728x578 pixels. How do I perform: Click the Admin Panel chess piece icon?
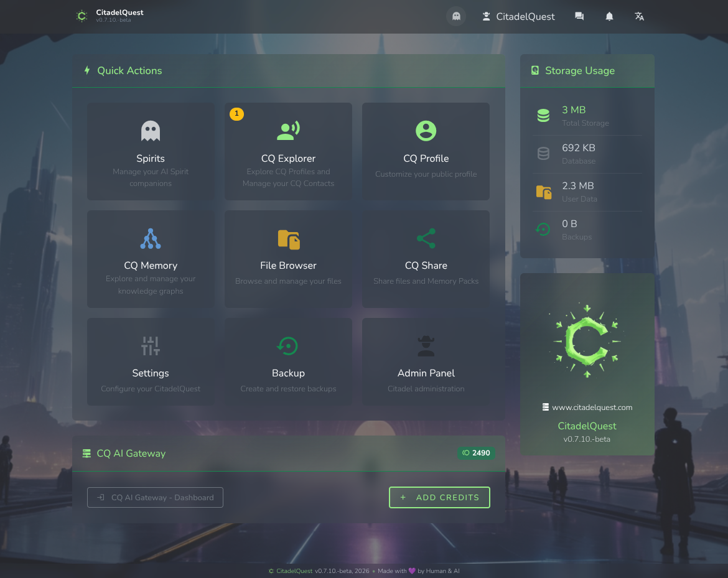coord(426,346)
